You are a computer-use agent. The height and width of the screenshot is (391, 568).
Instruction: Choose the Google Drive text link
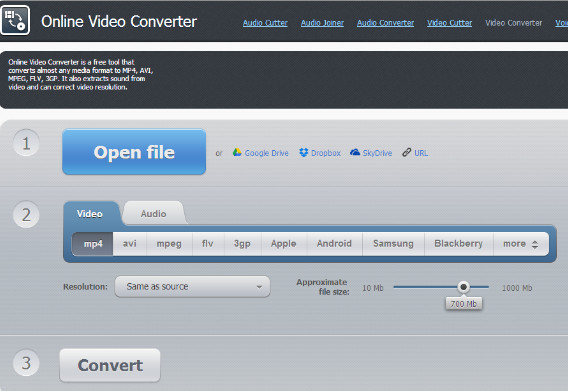tap(267, 153)
